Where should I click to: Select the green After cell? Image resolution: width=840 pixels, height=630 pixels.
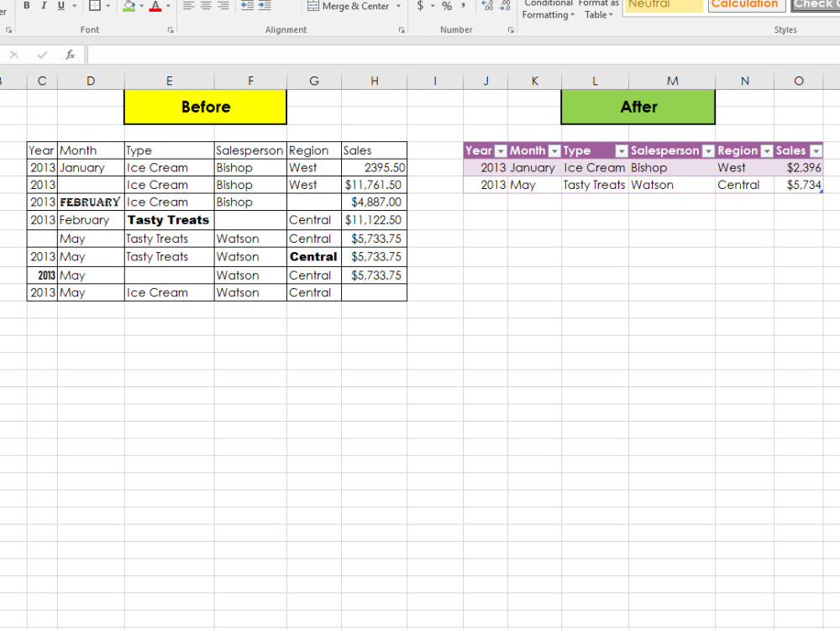638,107
